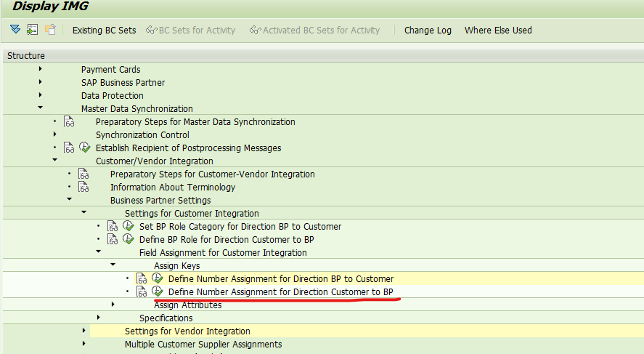Open documentation icon for Preparatory Steps for Master Data Synchronization
This screenshot has width=644, height=354.
(x=69, y=121)
